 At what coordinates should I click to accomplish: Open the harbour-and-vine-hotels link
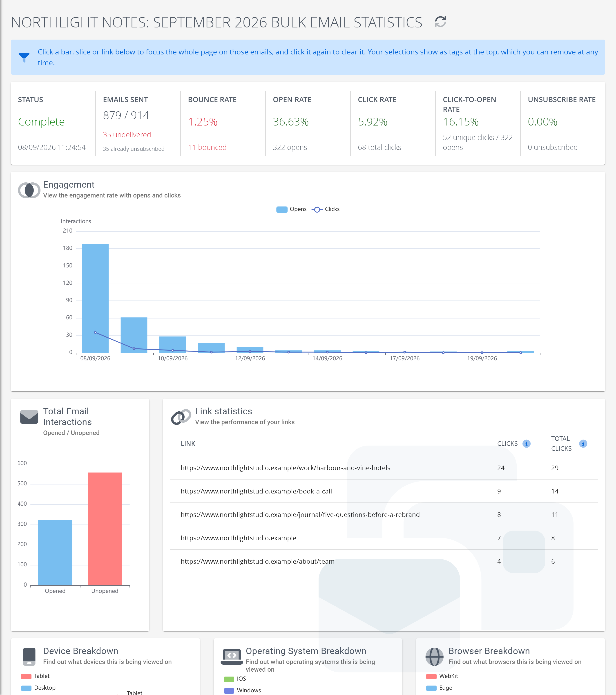pyautogui.click(x=285, y=468)
